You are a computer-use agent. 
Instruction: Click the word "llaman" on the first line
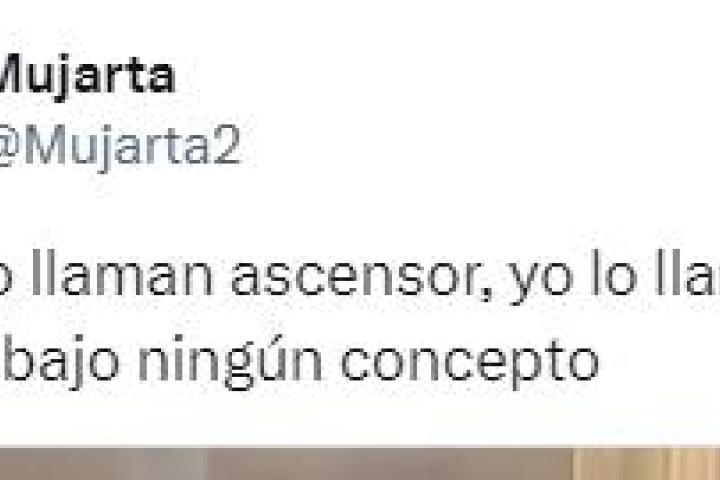click(x=123, y=274)
